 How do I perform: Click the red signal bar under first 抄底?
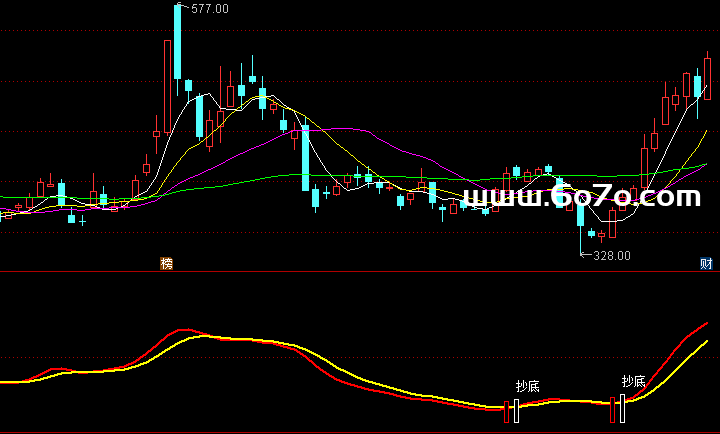point(506,409)
